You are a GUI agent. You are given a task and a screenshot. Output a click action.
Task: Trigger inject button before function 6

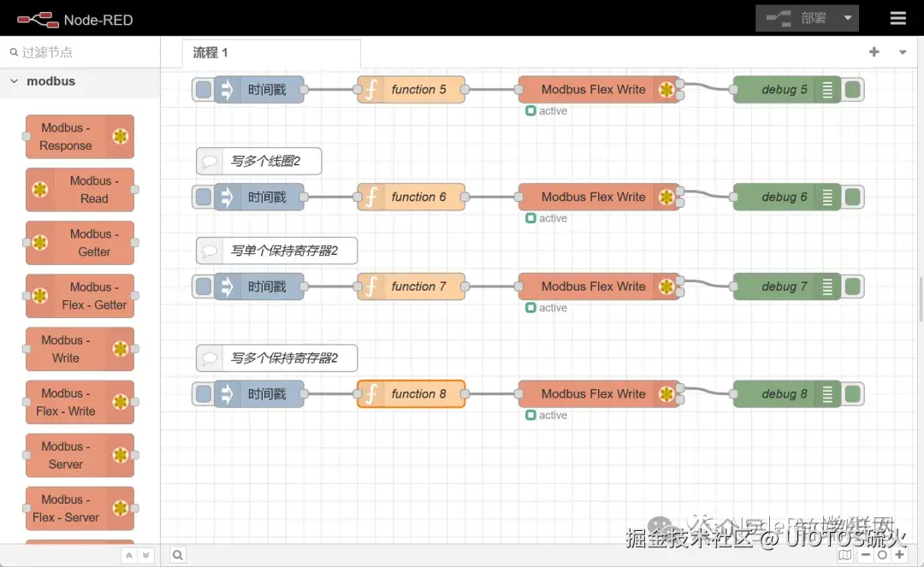click(x=204, y=197)
